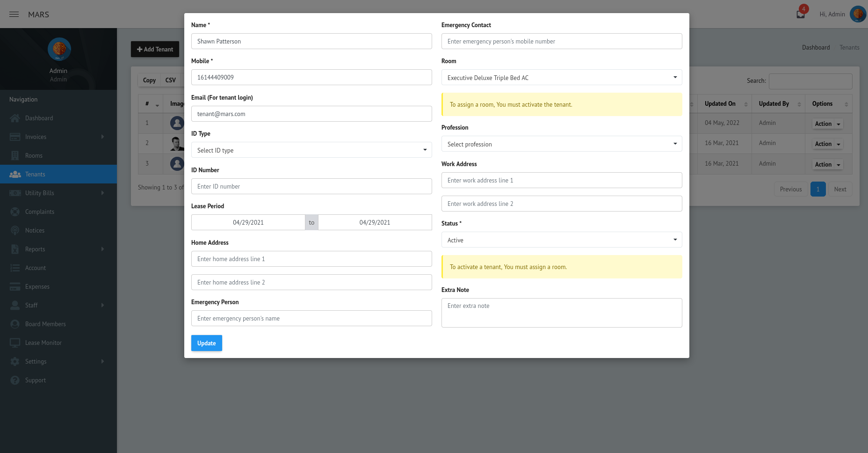Click the Update button to save tenant
The height and width of the screenshot is (453, 868).
tap(206, 343)
